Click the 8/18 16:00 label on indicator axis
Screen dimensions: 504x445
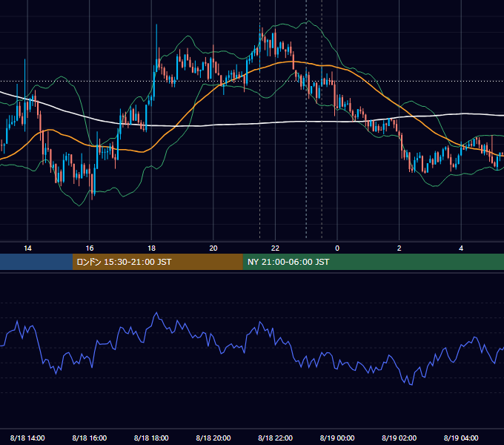90,438
